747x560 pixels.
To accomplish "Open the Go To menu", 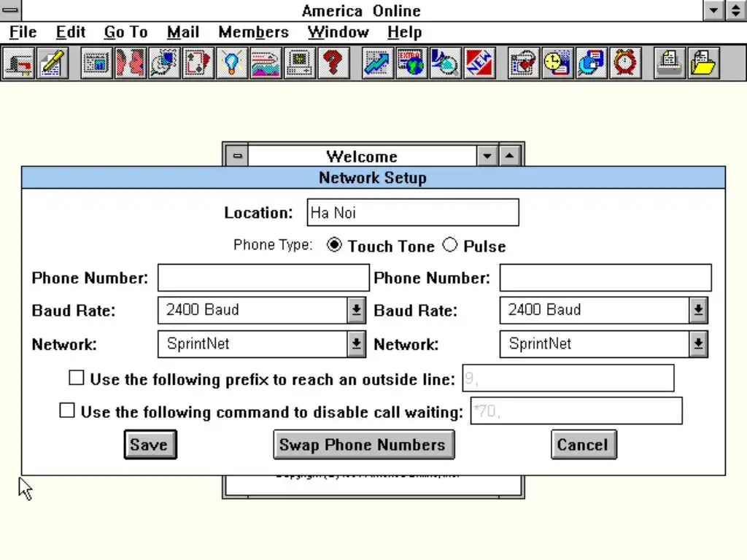I will [125, 32].
